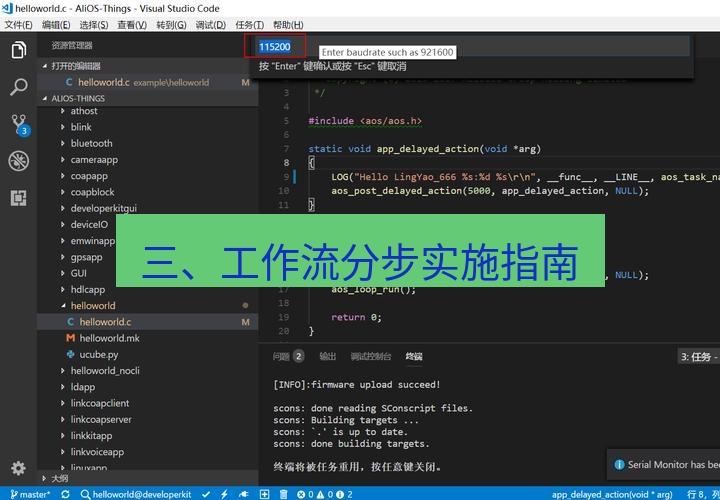Click the synchronize changes icon in status bar
This screenshot has width=720, height=500.
(x=65, y=494)
